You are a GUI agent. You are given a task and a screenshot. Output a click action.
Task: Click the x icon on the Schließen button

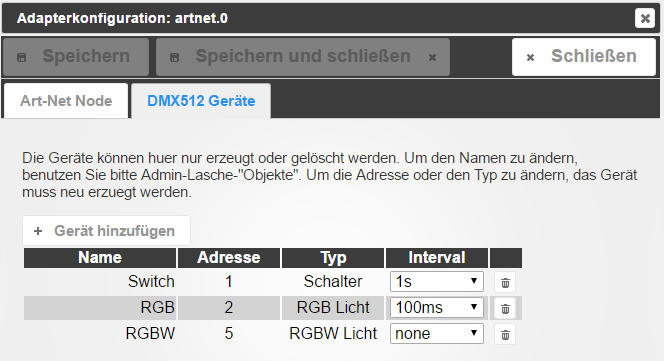(530, 57)
